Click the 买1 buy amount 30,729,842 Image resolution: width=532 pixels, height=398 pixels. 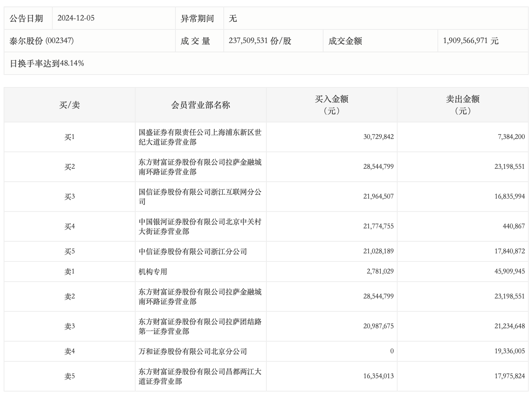(x=378, y=137)
